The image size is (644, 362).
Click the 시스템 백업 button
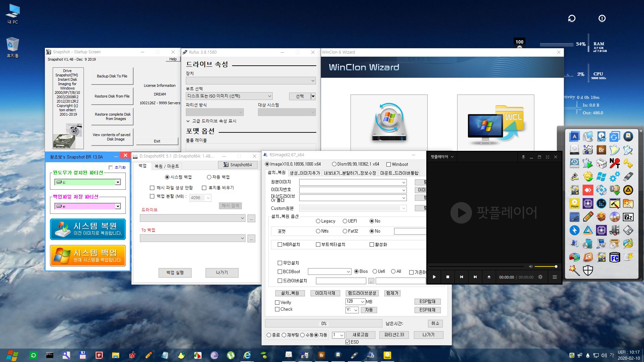coord(88,256)
